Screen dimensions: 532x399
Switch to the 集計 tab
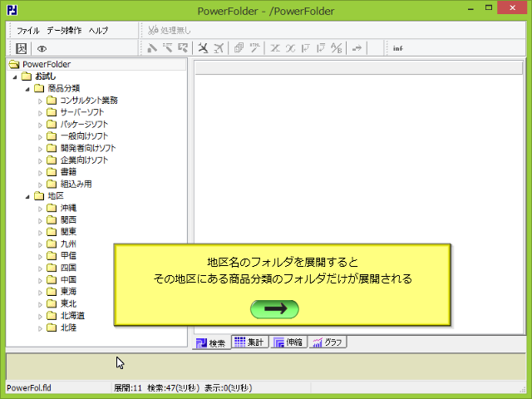(x=250, y=342)
